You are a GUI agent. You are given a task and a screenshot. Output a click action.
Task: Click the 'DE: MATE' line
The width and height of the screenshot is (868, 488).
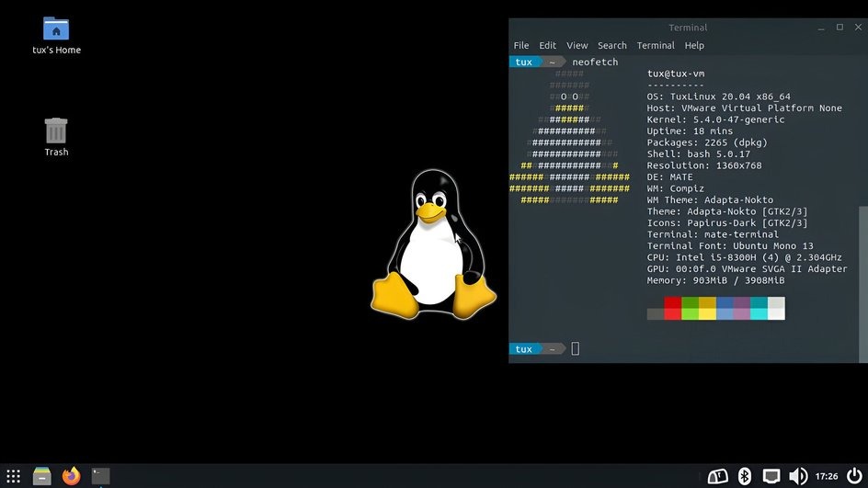[669, 177]
